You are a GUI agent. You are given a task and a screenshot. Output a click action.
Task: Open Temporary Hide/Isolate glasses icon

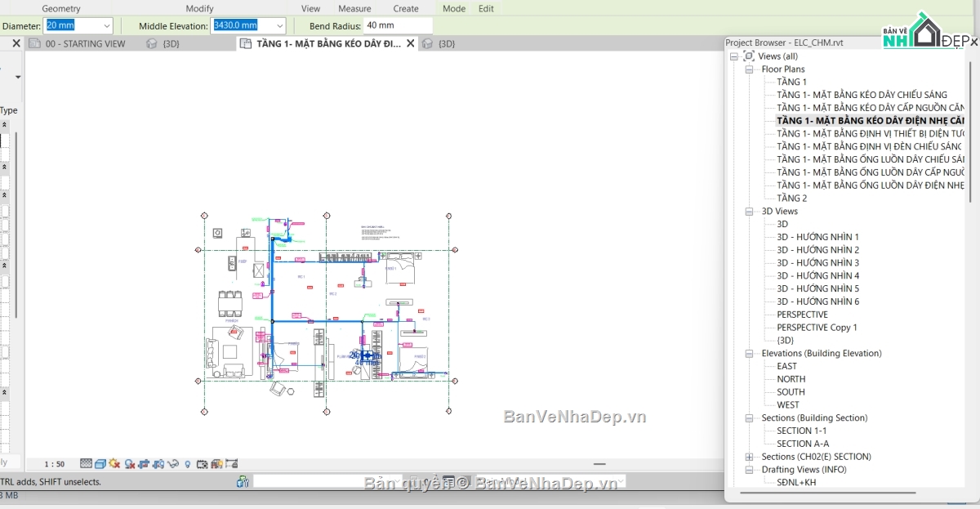pyautogui.click(x=173, y=463)
